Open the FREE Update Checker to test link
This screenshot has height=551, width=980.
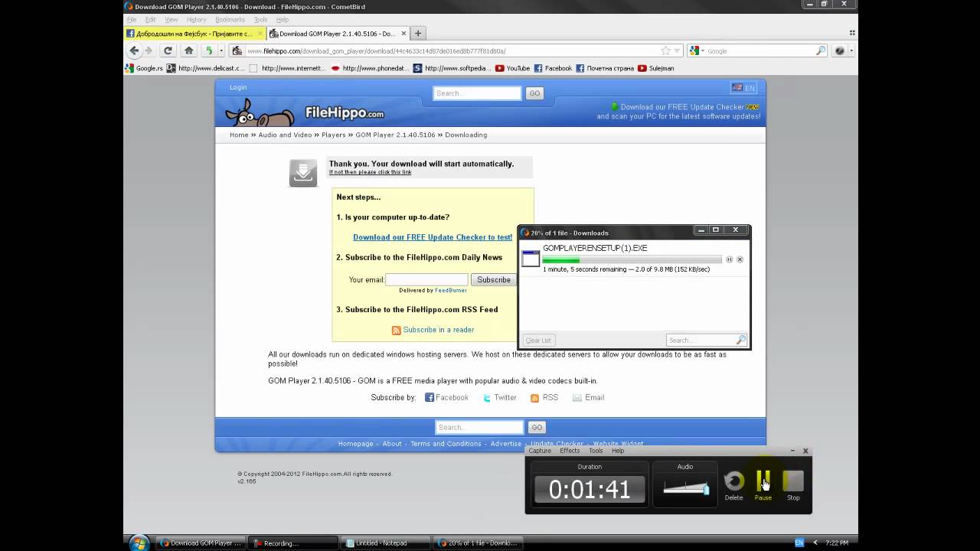pos(433,237)
